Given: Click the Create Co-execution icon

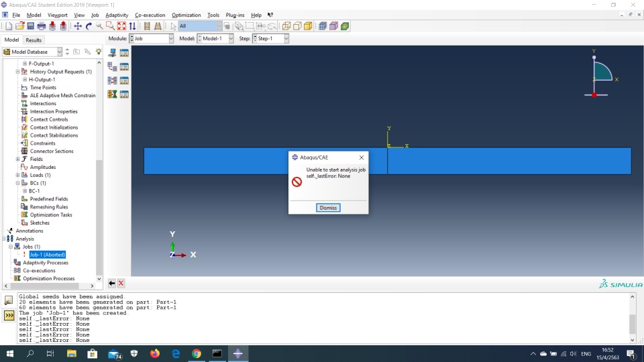Looking at the screenshot, I should [112, 80].
